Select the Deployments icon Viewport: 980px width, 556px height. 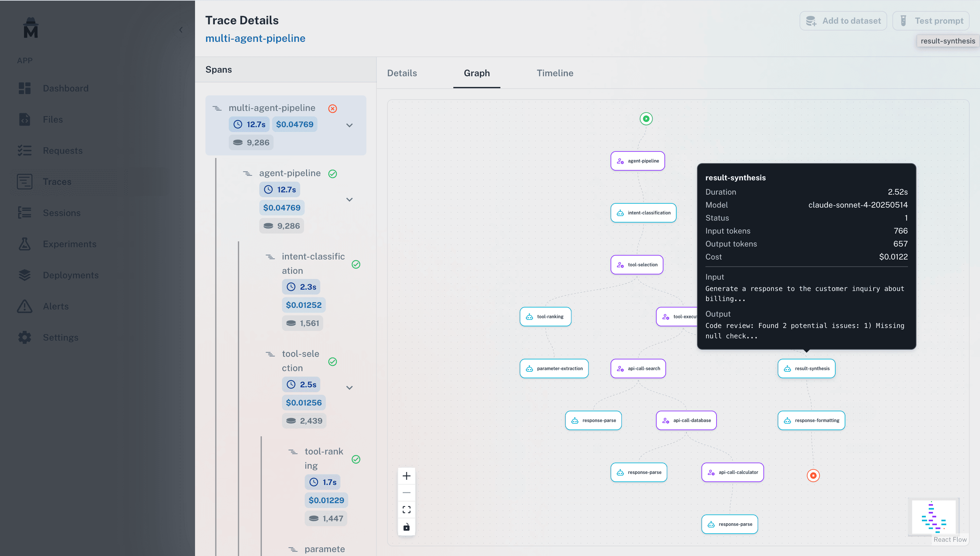click(24, 275)
